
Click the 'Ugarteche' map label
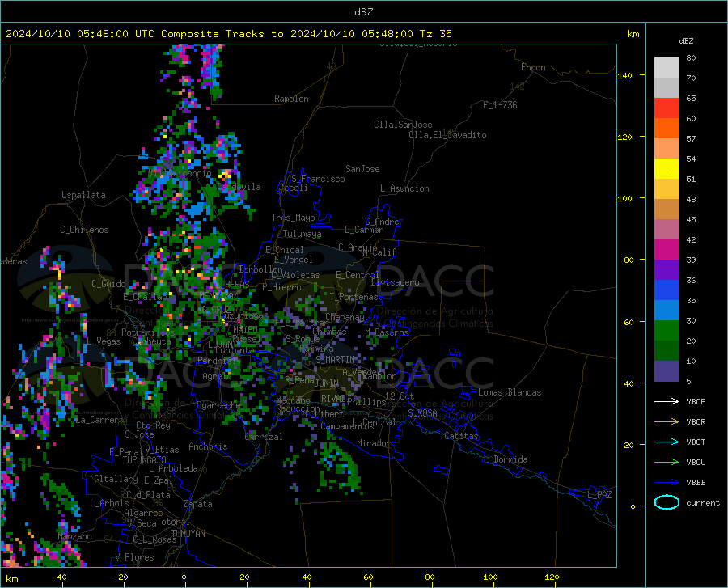[218, 404]
